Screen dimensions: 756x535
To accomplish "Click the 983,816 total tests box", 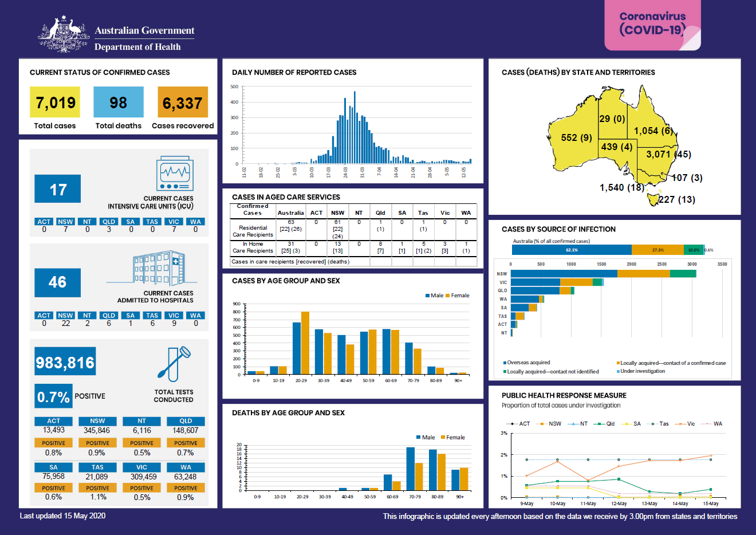I will [x=65, y=361].
